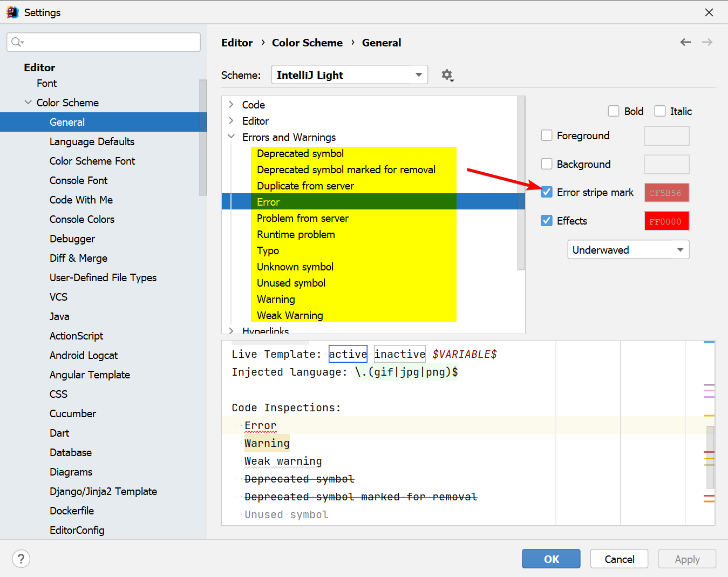This screenshot has width=728, height=577.
Task: Select Deprecated symbol marked for removal item
Action: coord(346,169)
